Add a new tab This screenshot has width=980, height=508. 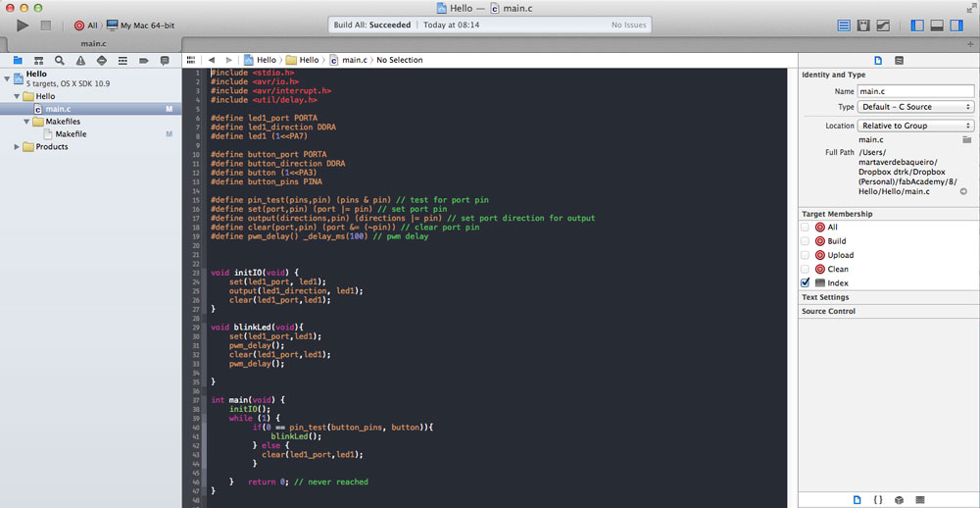click(970, 44)
